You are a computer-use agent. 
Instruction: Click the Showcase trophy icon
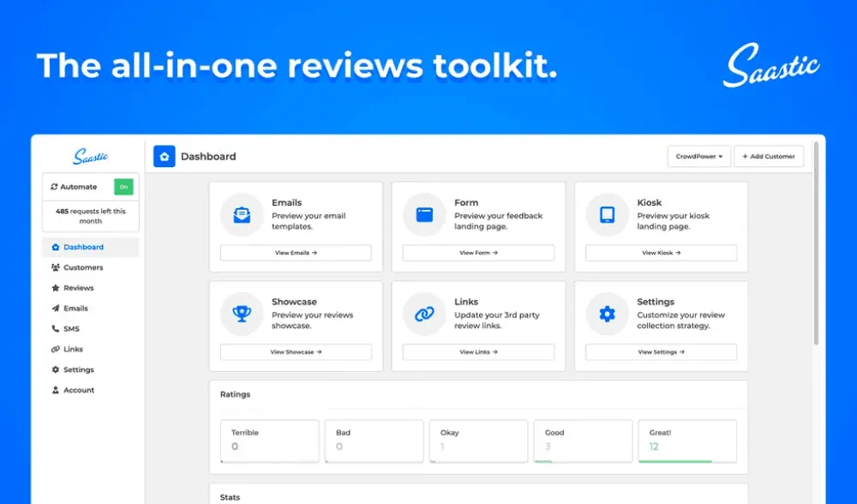[x=242, y=314]
